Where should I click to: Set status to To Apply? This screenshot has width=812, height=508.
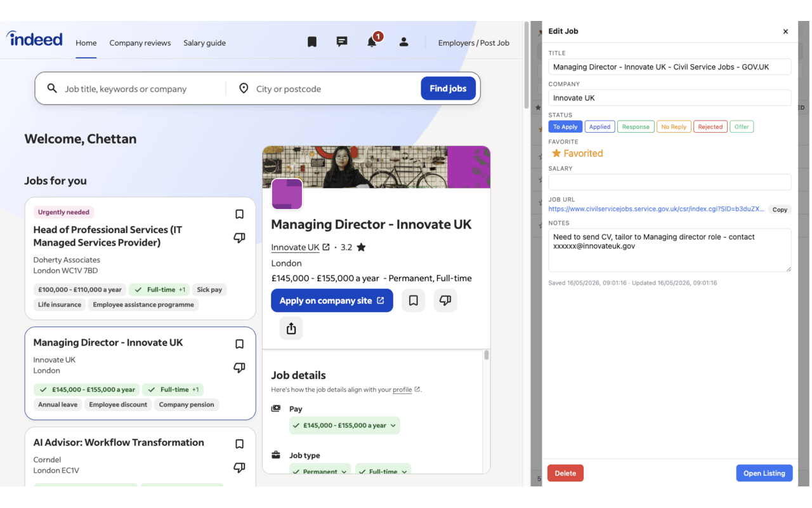(565, 127)
